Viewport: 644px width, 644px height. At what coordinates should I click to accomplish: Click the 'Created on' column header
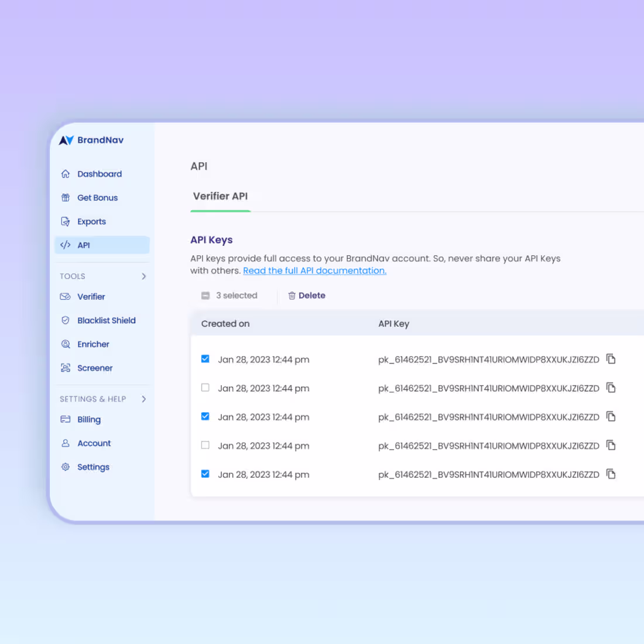point(225,324)
